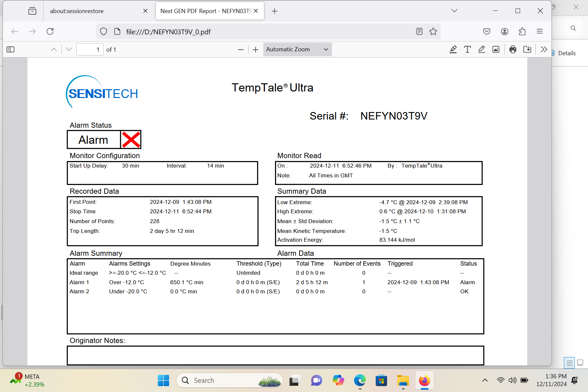Reload the current page
The image size is (588, 392).
pos(50,31)
